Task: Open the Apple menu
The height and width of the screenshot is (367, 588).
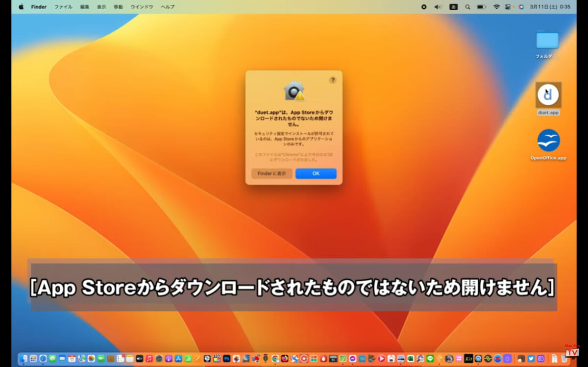Action: point(21,7)
